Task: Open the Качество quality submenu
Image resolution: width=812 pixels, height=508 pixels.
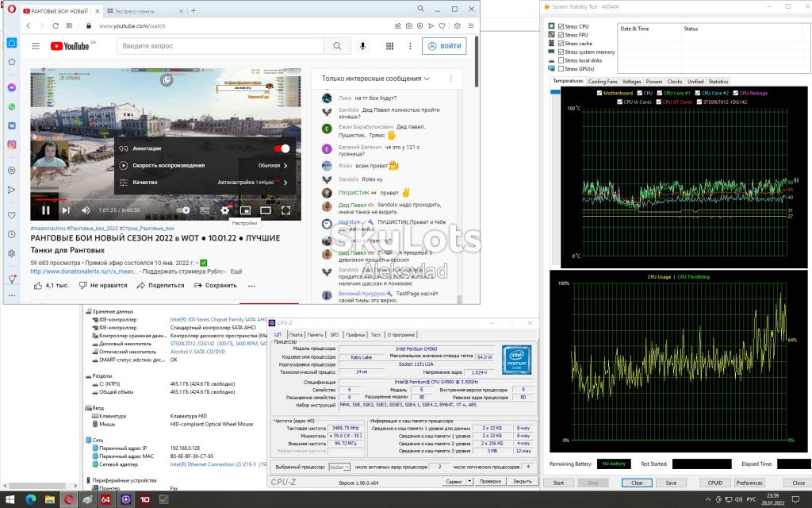Action: 207,183
